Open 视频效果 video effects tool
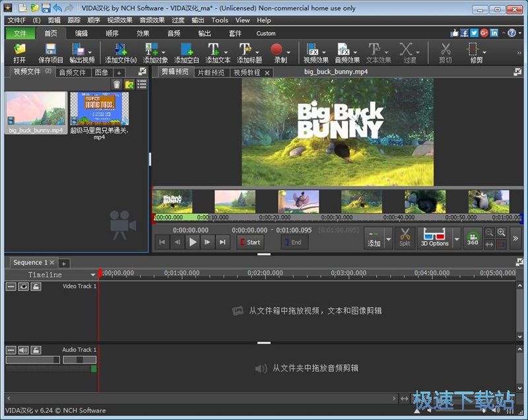Image resolution: width=528 pixels, height=420 pixels. coord(312,50)
